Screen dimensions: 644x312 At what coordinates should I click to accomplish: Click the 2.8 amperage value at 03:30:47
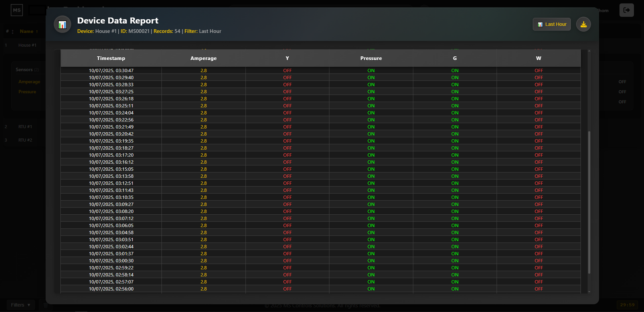(204, 70)
